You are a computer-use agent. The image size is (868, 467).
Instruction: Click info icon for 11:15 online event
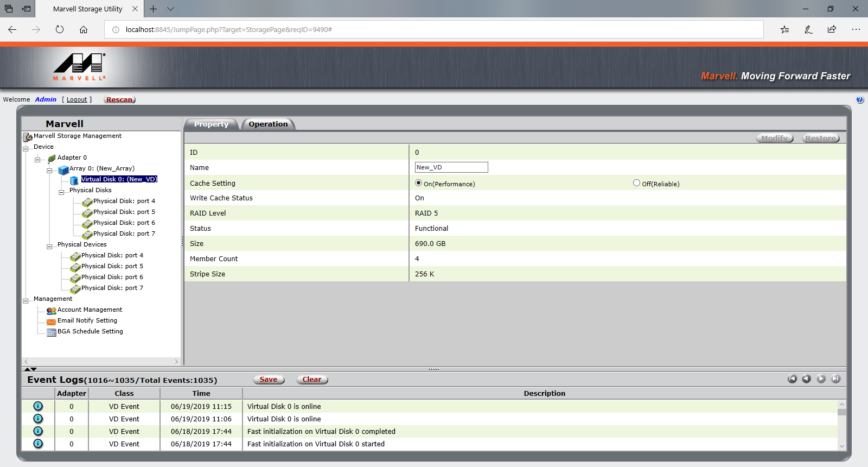coord(38,406)
